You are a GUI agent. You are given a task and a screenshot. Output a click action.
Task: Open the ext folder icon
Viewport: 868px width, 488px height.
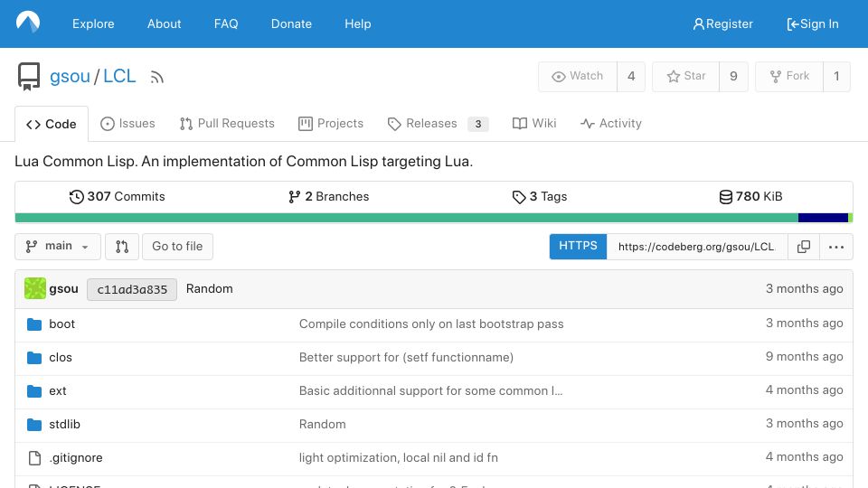pos(34,391)
